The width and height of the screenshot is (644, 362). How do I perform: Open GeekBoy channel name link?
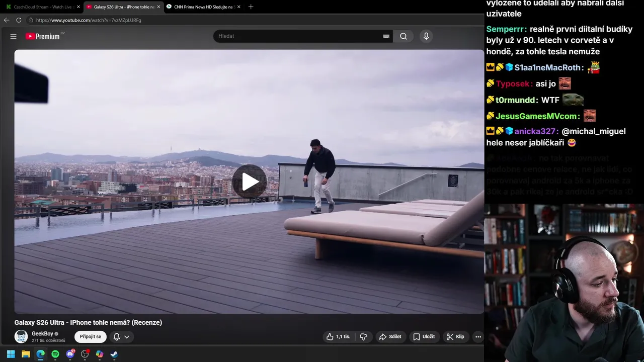point(42,333)
